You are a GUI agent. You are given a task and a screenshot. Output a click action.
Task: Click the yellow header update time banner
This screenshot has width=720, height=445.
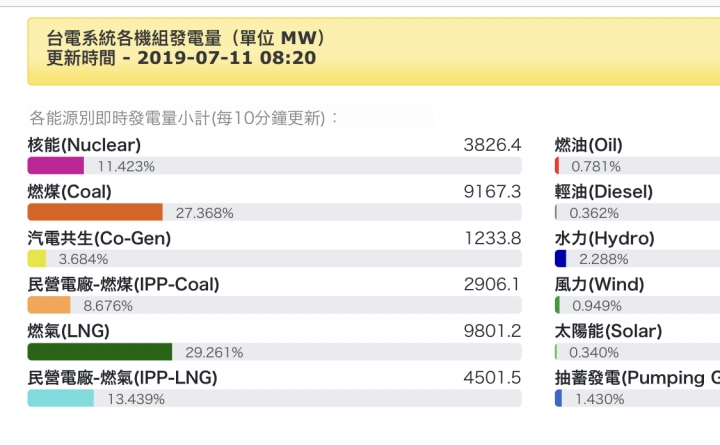point(360,48)
